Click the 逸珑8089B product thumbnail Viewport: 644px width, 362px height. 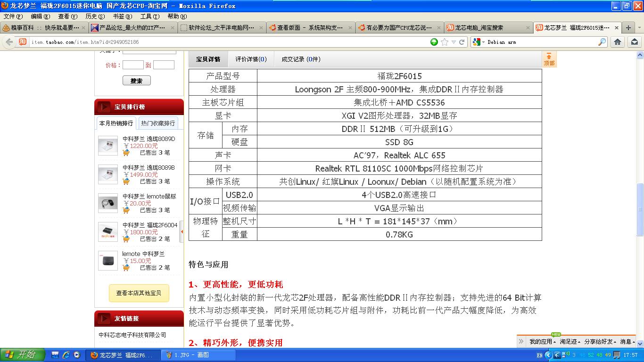tap(108, 174)
